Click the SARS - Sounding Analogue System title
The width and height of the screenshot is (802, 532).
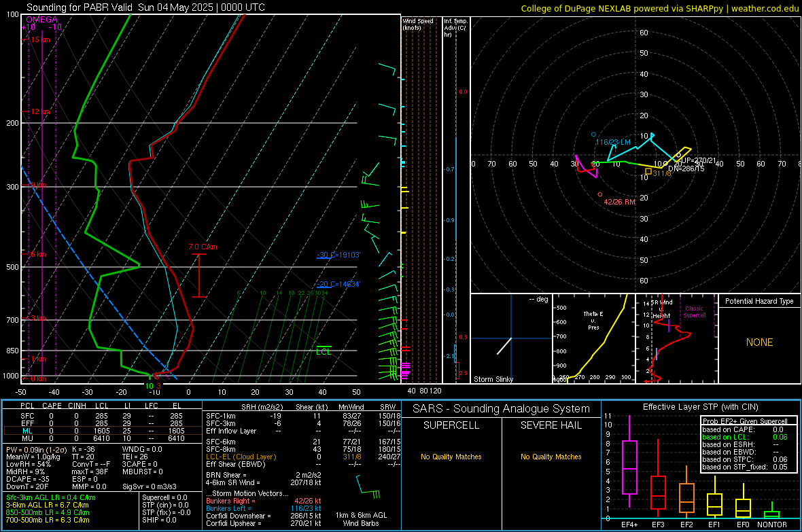click(x=501, y=409)
